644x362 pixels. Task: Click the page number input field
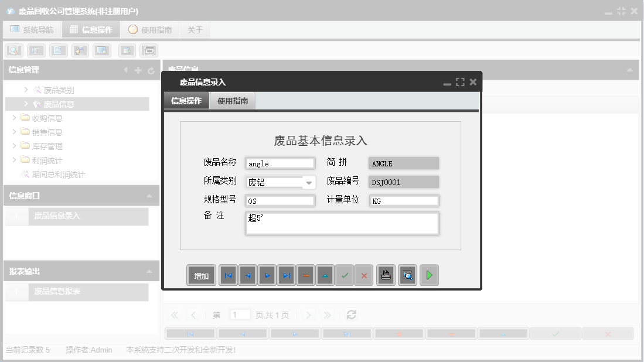tap(240, 314)
